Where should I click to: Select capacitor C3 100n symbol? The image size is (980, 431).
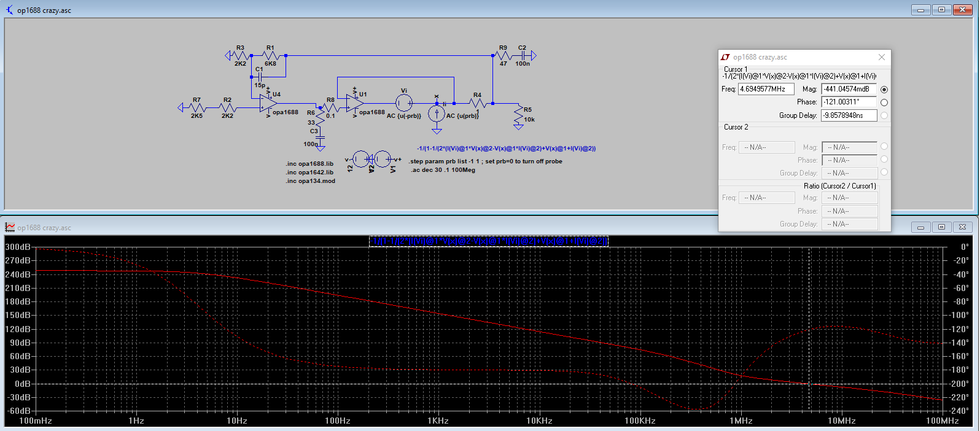320,138
